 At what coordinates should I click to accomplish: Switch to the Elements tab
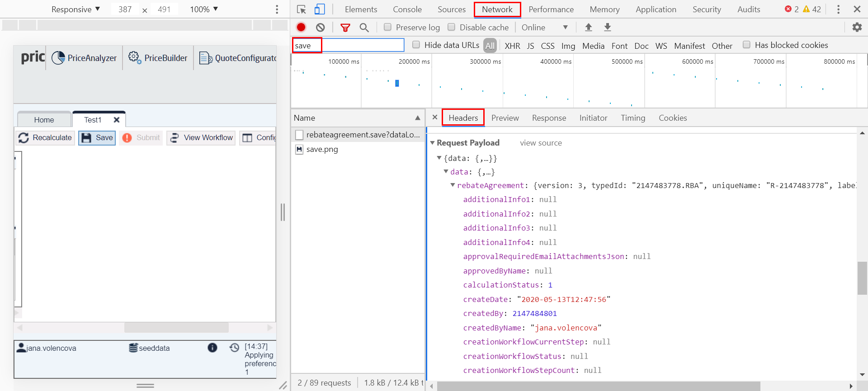pos(361,9)
